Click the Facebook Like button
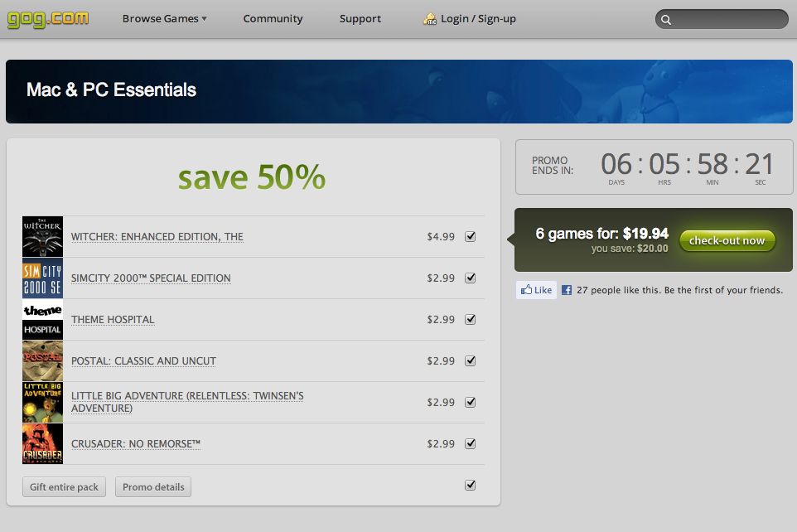This screenshot has width=797, height=532. (536, 290)
